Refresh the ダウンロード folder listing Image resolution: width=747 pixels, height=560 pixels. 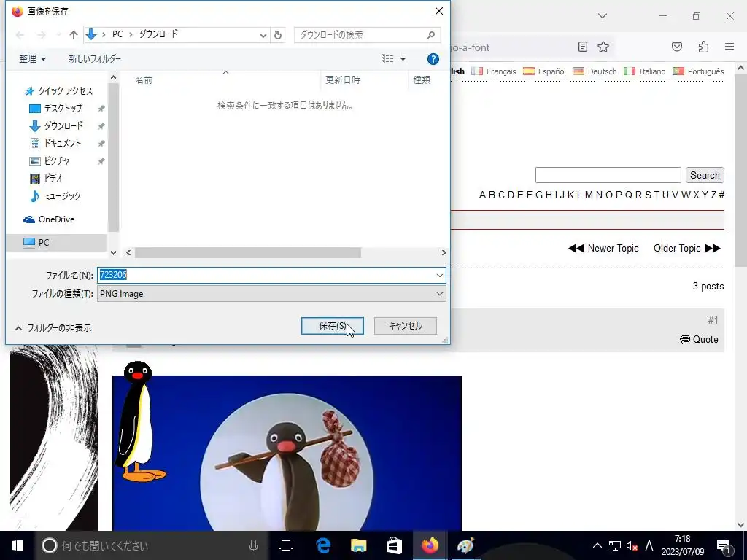point(278,35)
